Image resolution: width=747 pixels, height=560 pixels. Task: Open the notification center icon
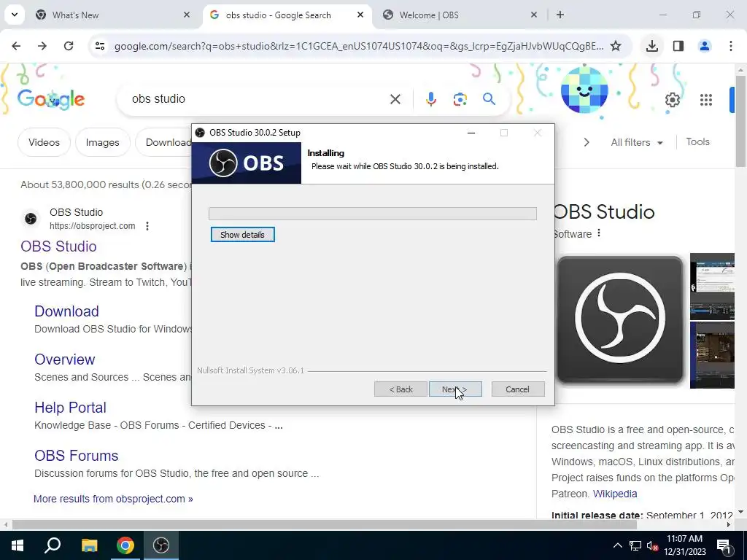(724, 545)
